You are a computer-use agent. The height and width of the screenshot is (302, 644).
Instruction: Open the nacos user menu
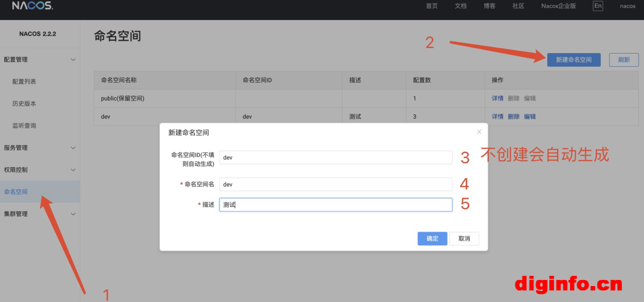pos(627,6)
